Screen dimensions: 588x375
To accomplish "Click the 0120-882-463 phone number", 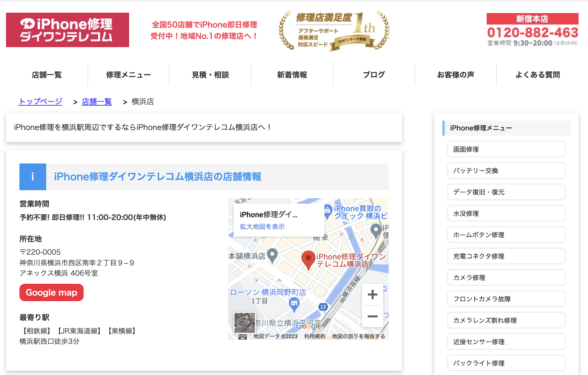I will coord(533,32).
